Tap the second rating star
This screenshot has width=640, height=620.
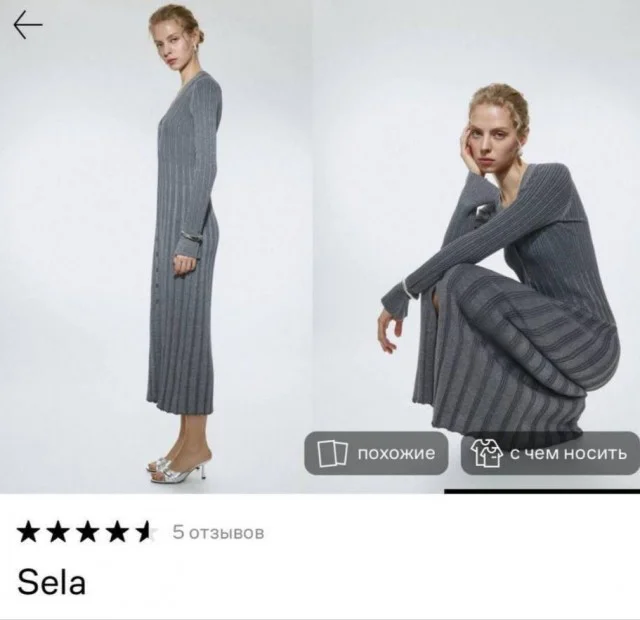59,532
